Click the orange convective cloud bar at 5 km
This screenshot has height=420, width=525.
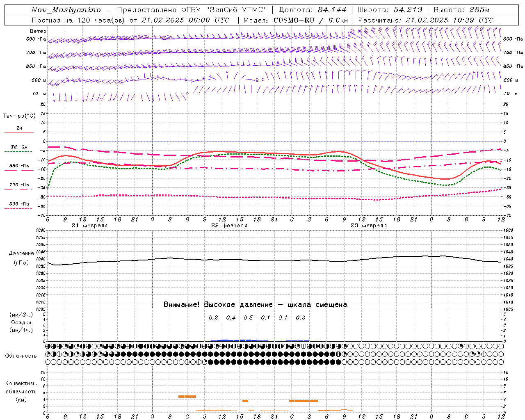click(x=187, y=397)
